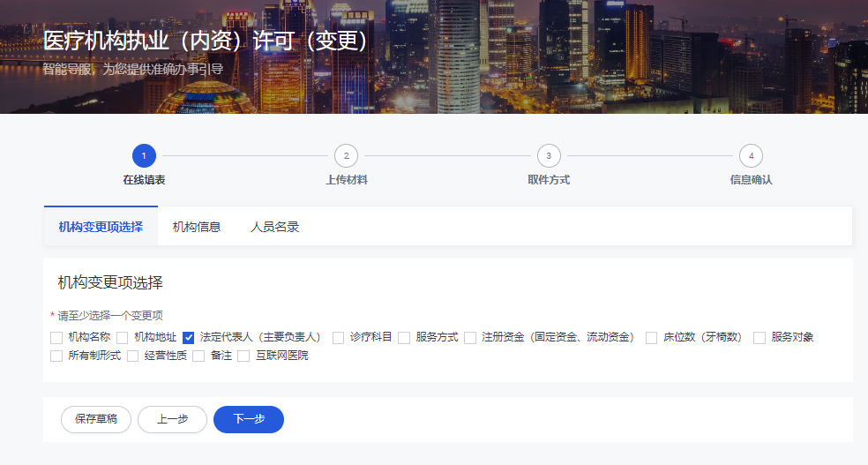
Task: Click step 3 circle 取件方式
Action: point(549,155)
